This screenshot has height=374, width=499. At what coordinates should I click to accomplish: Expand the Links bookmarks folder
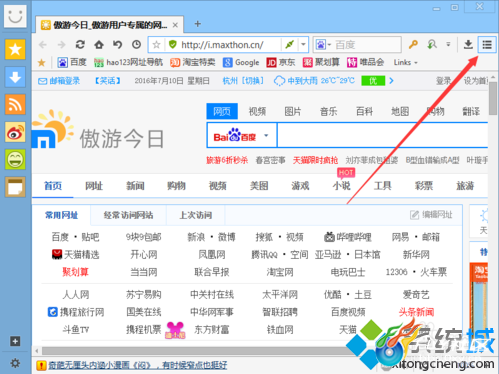[405, 62]
